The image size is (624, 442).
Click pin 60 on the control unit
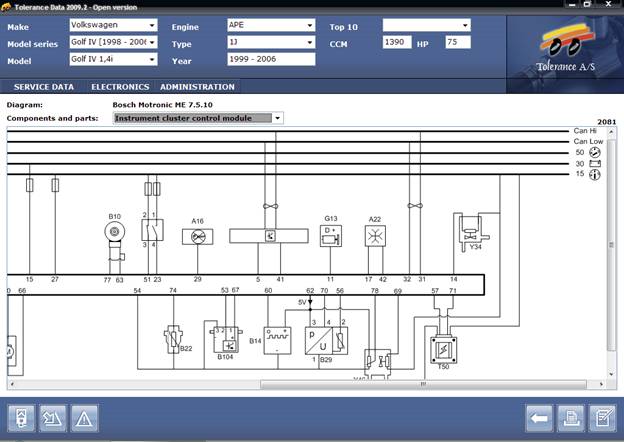pyautogui.click(x=268, y=290)
